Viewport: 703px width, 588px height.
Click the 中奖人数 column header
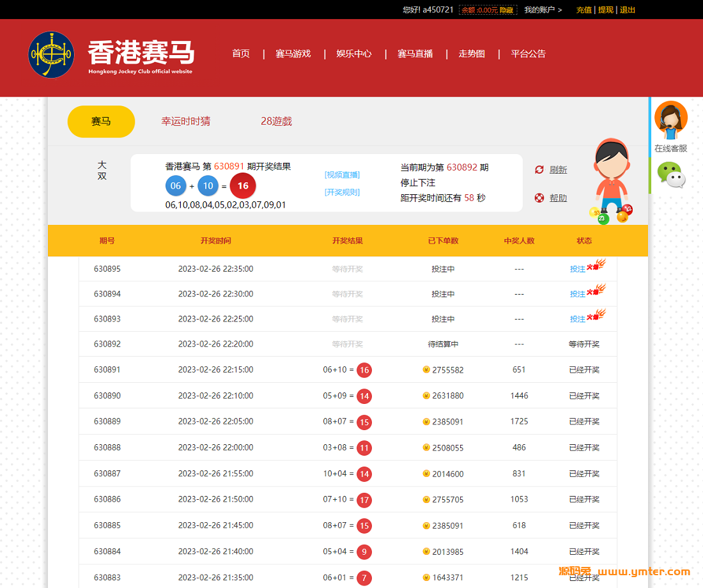(x=519, y=241)
